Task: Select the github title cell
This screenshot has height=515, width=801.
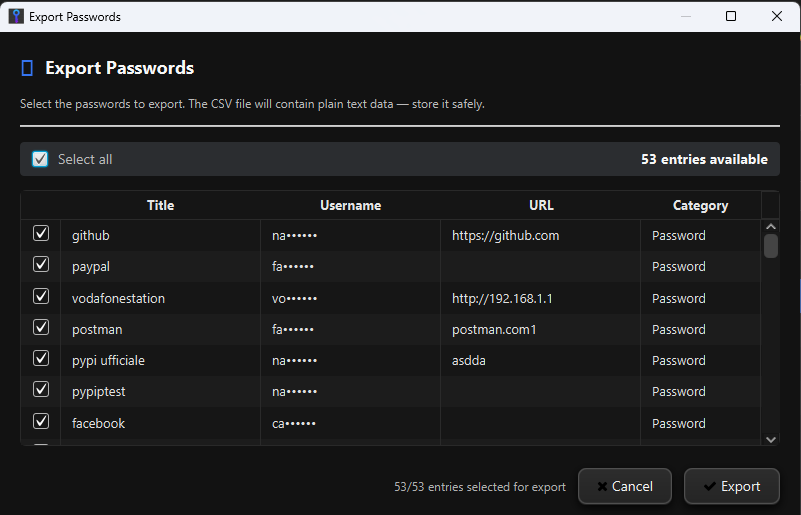Action: (160, 236)
